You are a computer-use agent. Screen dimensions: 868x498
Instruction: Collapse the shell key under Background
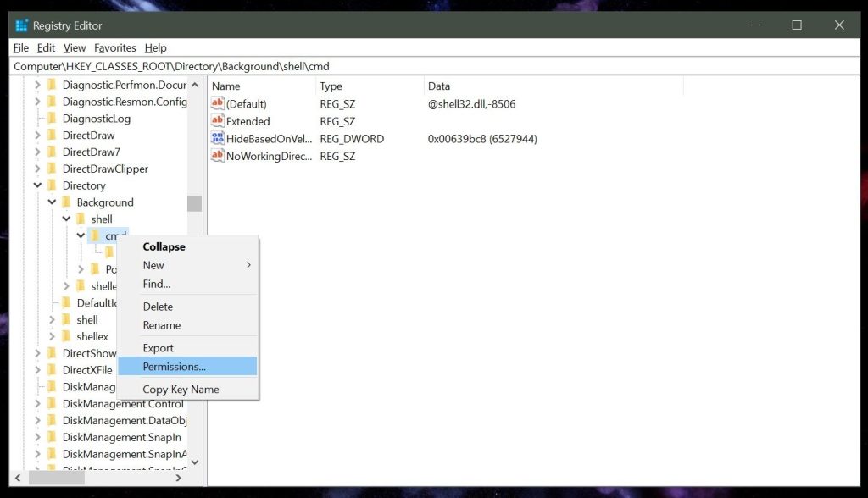point(66,219)
